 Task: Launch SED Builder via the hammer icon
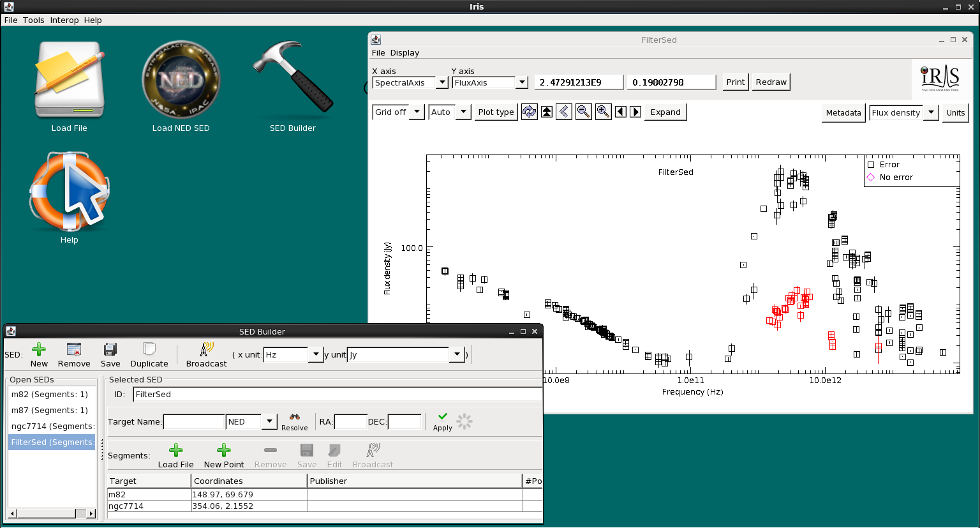pos(293,78)
